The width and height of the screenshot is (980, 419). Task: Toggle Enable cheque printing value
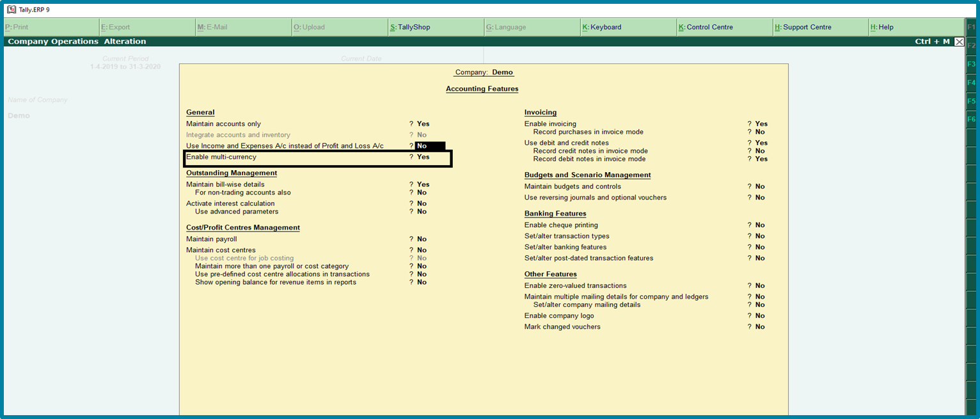tap(760, 225)
